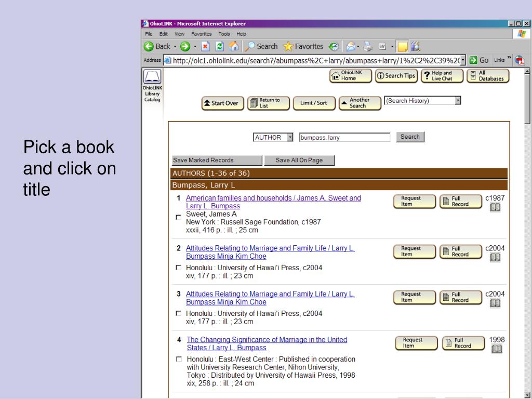
Task: Go to browser Home page icon
Action: (x=234, y=46)
